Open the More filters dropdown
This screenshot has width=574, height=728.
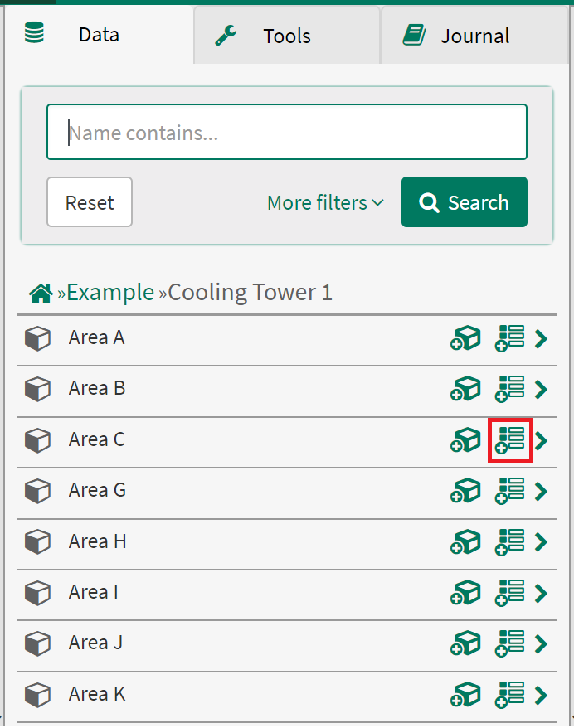[324, 202]
